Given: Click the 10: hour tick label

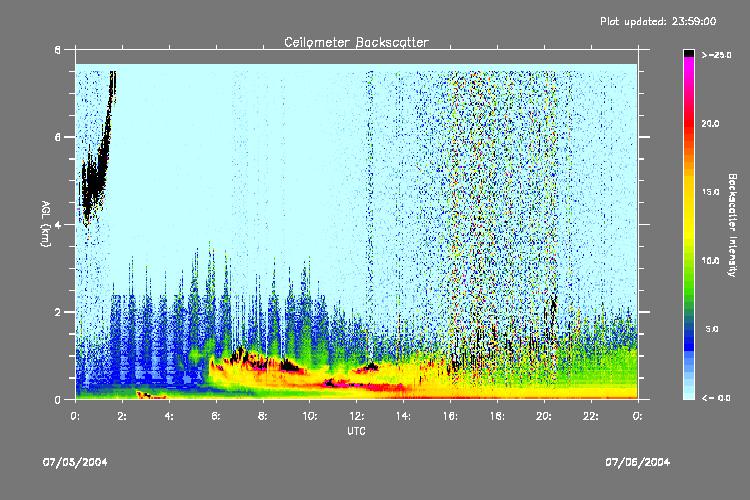Looking at the screenshot, I should click(x=309, y=416).
